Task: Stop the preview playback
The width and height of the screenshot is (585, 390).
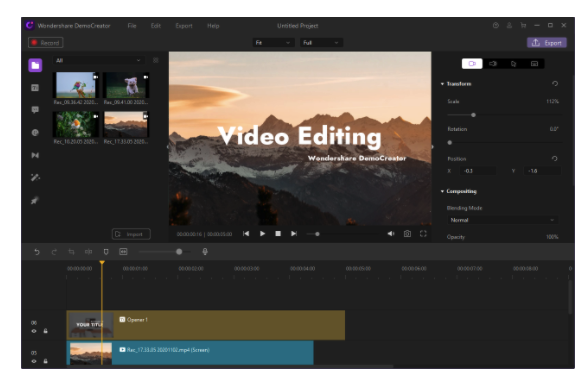Action: 278,234
